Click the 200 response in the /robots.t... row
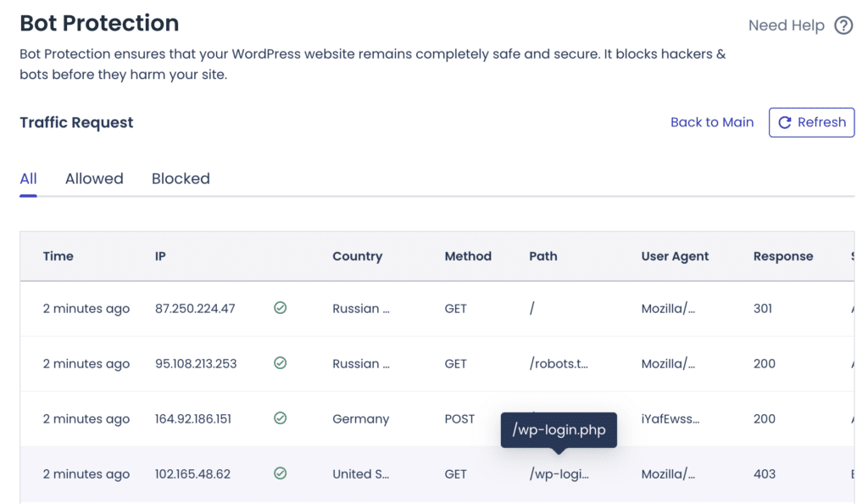Screen dimensions: 868x504 coord(764,364)
